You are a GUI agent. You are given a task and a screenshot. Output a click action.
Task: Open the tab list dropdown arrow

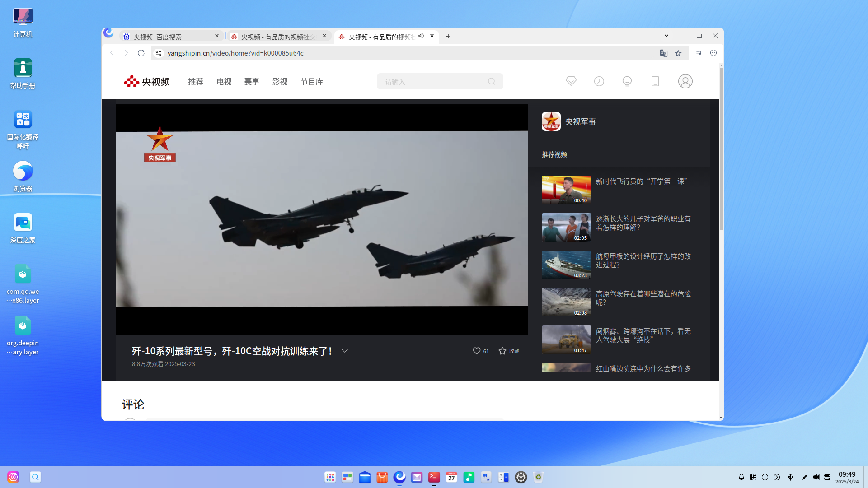coord(666,36)
